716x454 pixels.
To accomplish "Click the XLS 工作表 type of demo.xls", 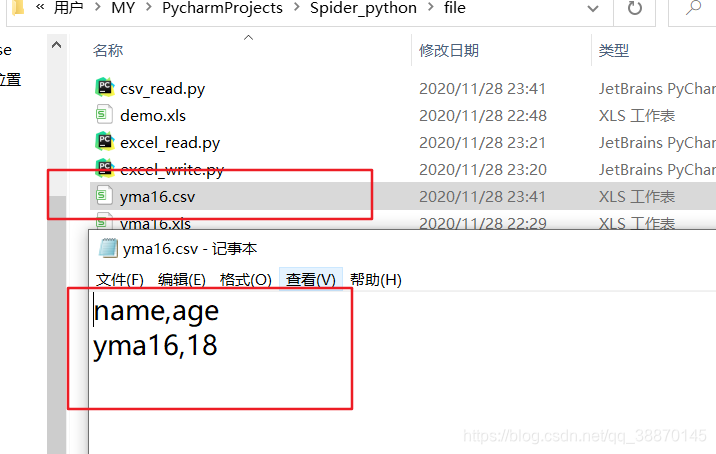I will (637, 116).
